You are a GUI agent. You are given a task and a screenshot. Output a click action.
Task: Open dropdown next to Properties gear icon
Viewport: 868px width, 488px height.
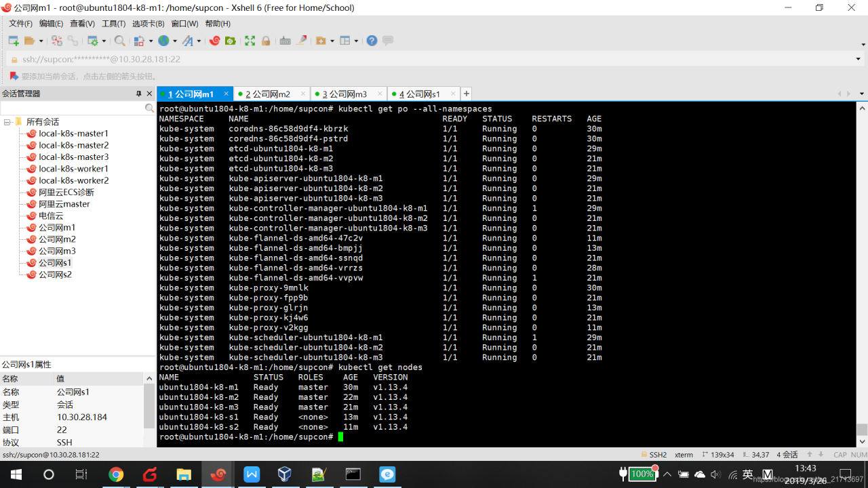(x=104, y=41)
